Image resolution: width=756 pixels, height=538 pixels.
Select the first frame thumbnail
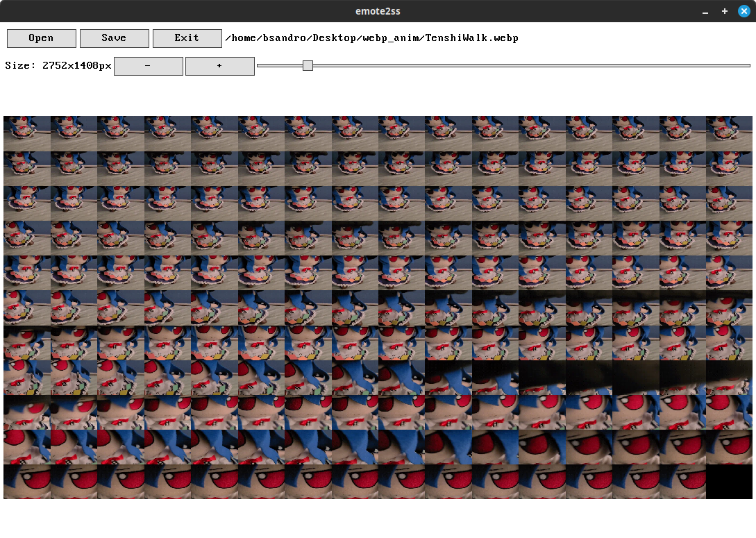[26, 133]
